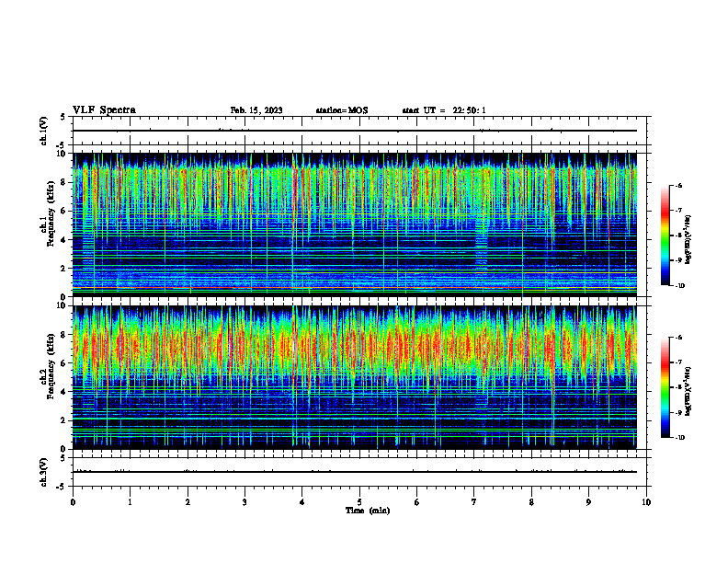Screen dimensions: 728x563
Task: Click the "station=MOS" header label
Action: [x=342, y=110]
